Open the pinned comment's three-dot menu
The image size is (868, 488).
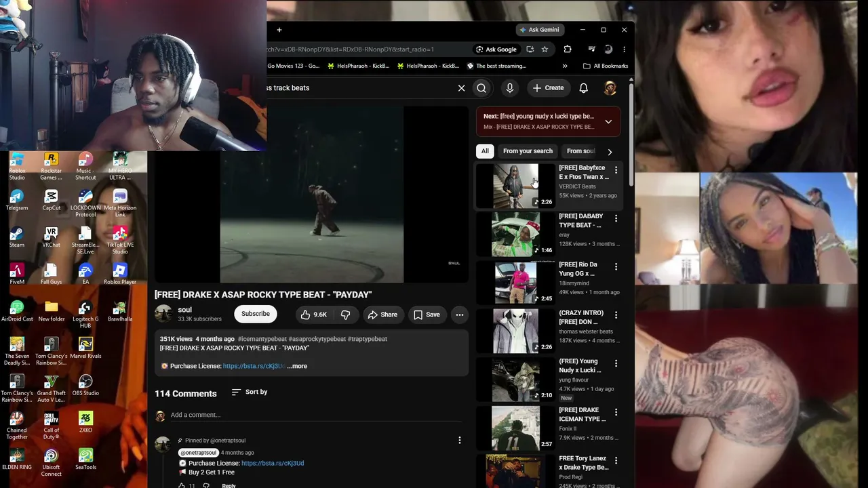coord(459,441)
